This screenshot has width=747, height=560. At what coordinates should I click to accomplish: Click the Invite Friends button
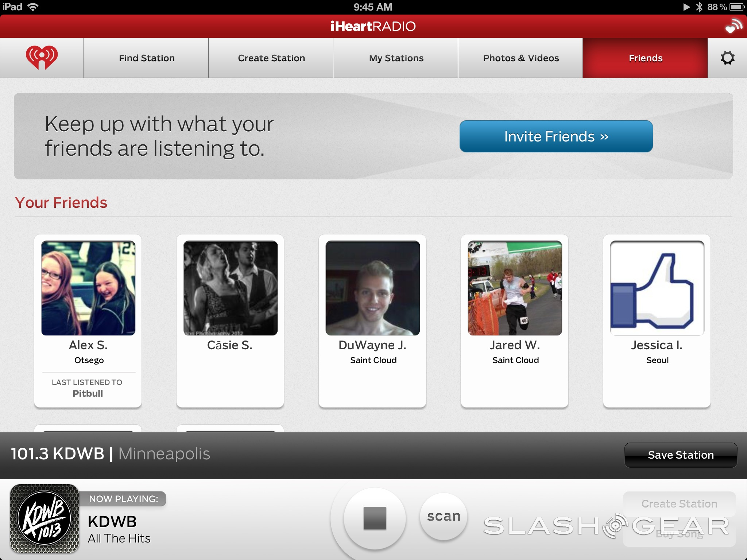(x=556, y=136)
